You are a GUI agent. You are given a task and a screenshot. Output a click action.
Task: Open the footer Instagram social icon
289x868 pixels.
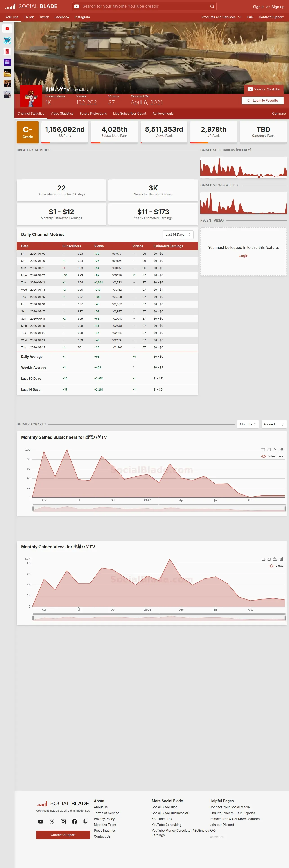[x=63, y=822]
